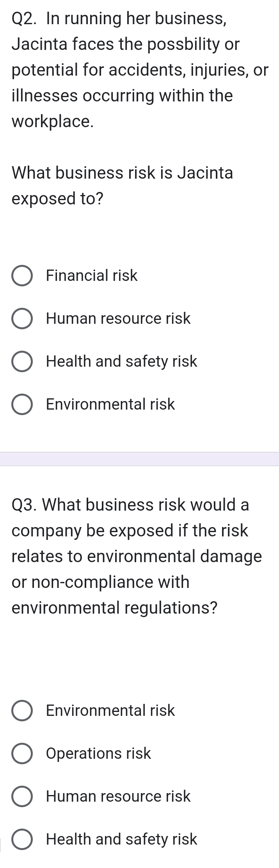The height and width of the screenshot is (868, 279).
Task: Click Q2 'Human resource risk' label text
Action: click(118, 319)
